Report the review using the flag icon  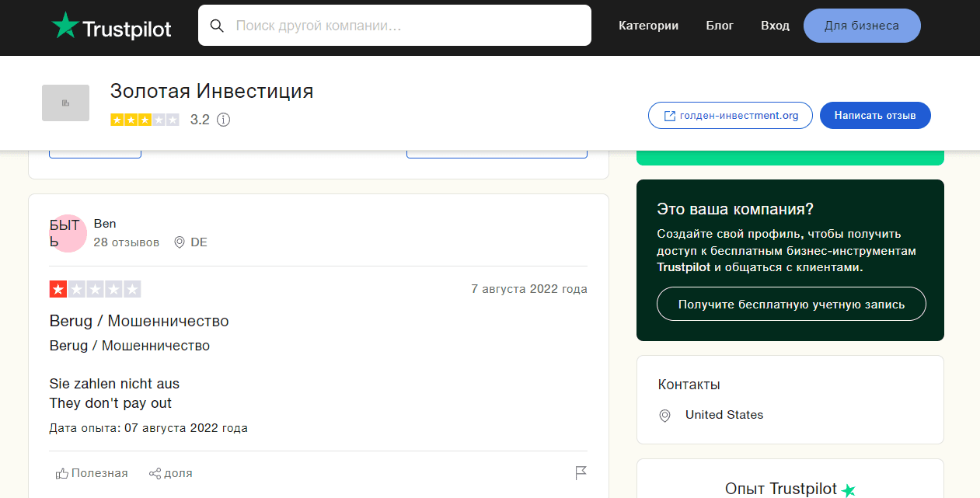tap(580, 472)
